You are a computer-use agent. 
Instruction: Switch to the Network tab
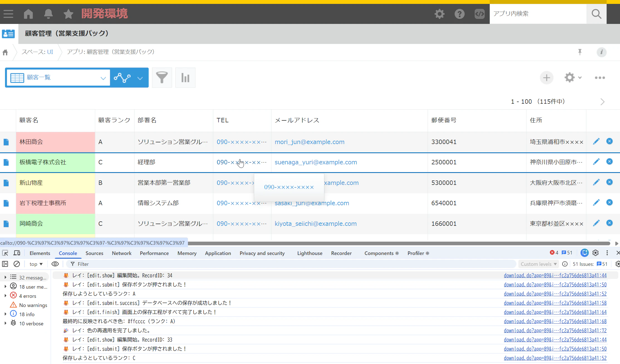[x=121, y=253]
